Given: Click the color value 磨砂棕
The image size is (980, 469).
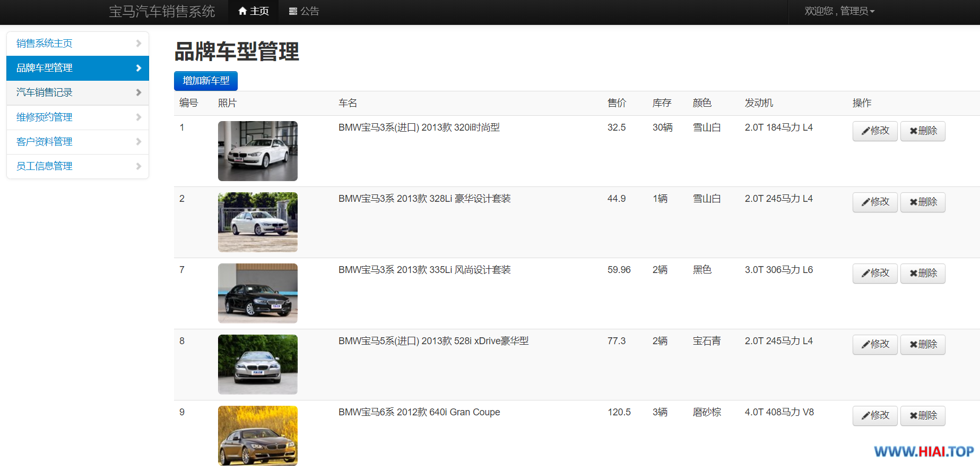Looking at the screenshot, I should click(707, 412).
